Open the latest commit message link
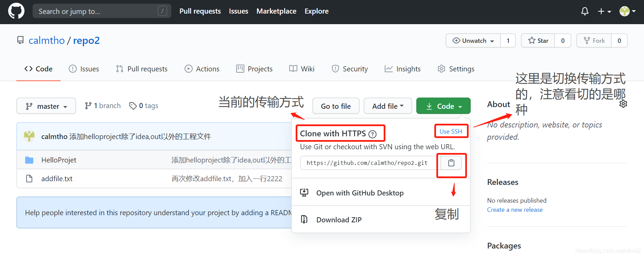The height and width of the screenshot is (257, 644). 140,137
